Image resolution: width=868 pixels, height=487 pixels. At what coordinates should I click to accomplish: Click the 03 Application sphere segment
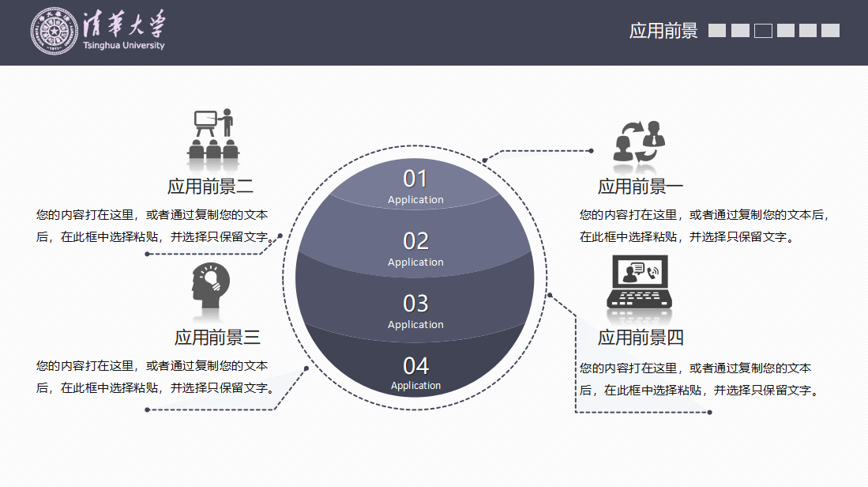(415, 311)
